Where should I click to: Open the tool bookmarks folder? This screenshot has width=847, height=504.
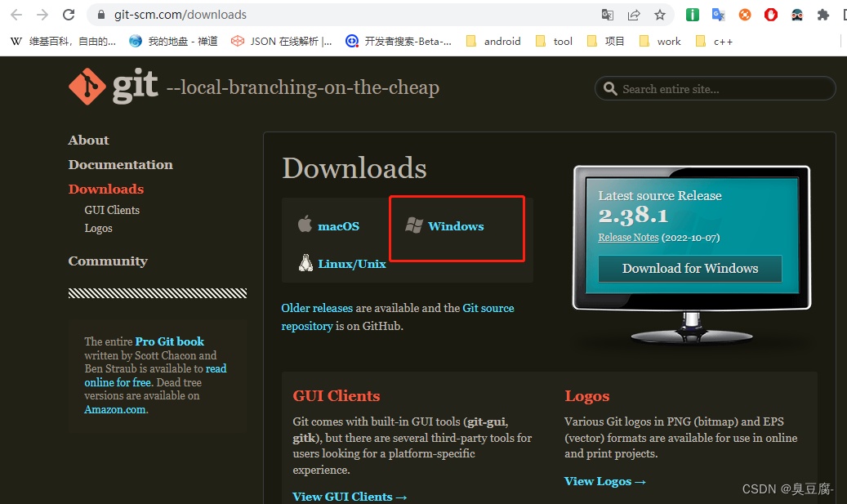coord(554,41)
